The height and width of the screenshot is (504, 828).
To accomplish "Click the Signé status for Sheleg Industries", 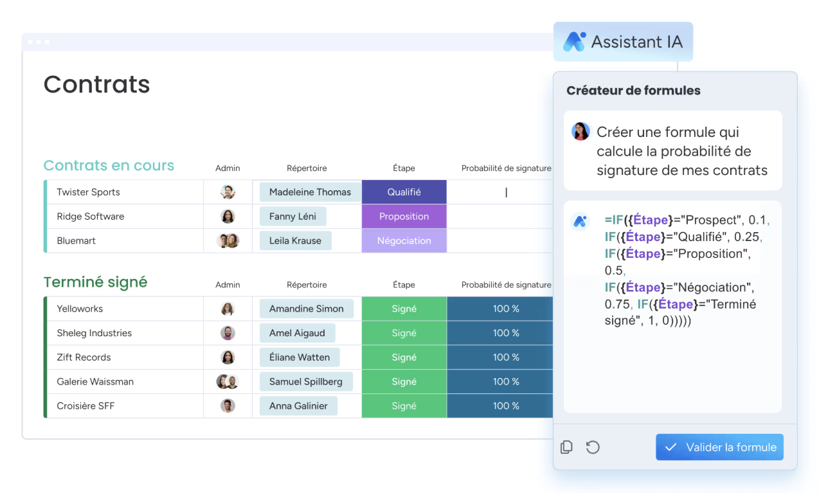I will click(404, 333).
